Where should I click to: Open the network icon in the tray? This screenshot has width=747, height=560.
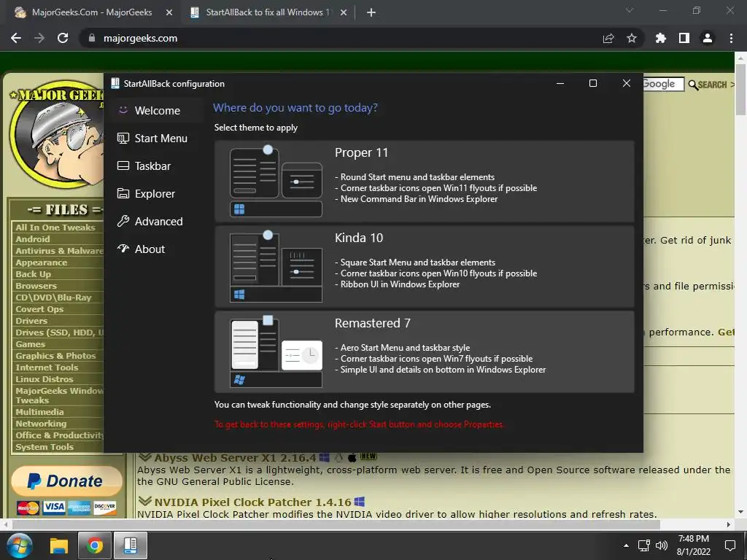(x=644, y=545)
